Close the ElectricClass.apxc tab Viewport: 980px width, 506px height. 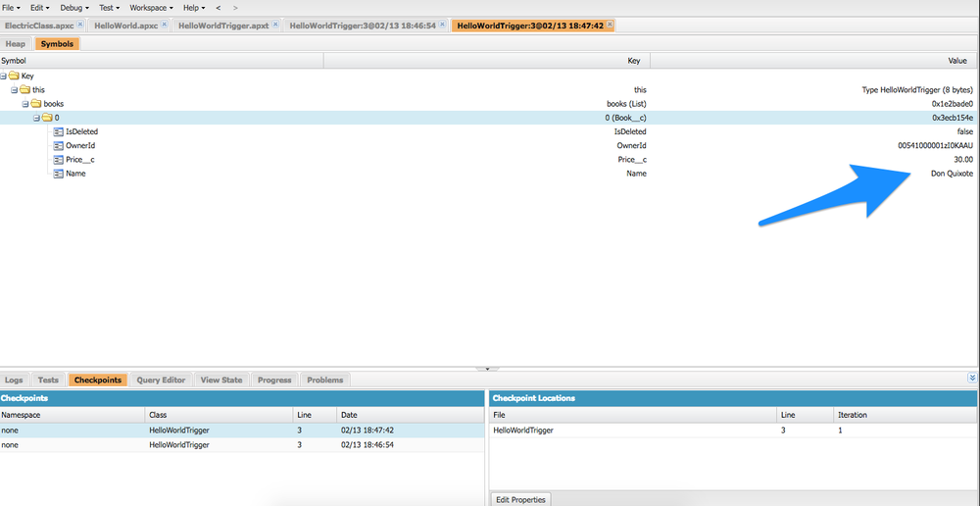tap(80, 25)
